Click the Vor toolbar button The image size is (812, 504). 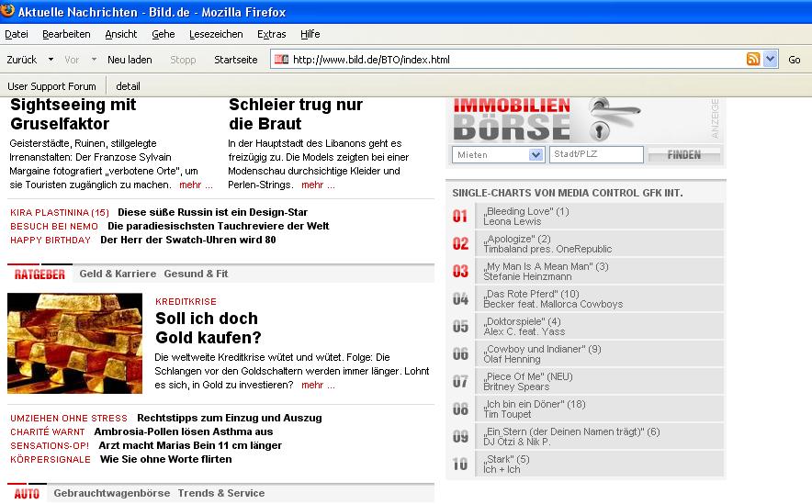coord(72,60)
